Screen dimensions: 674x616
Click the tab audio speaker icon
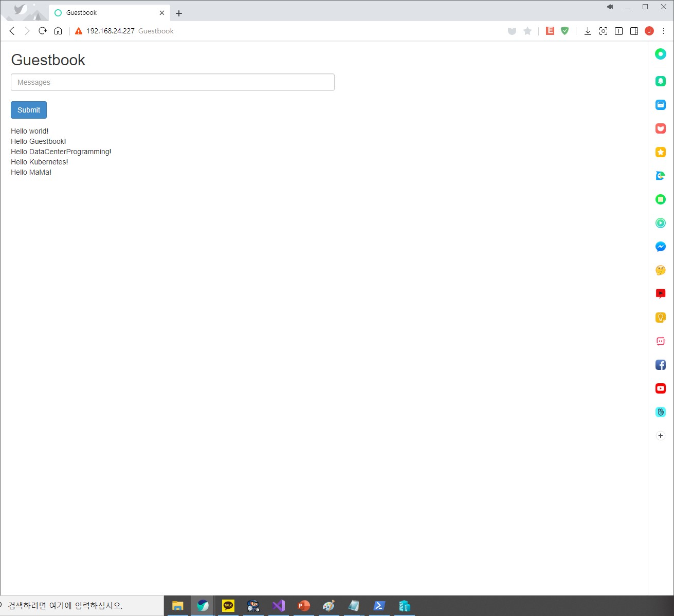(610, 7)
